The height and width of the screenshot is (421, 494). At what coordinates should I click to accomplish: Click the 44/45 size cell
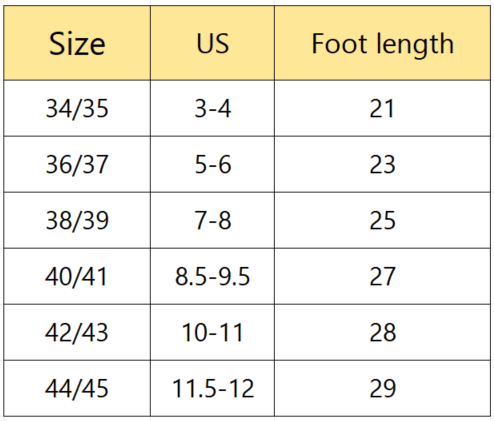point(77,388)
